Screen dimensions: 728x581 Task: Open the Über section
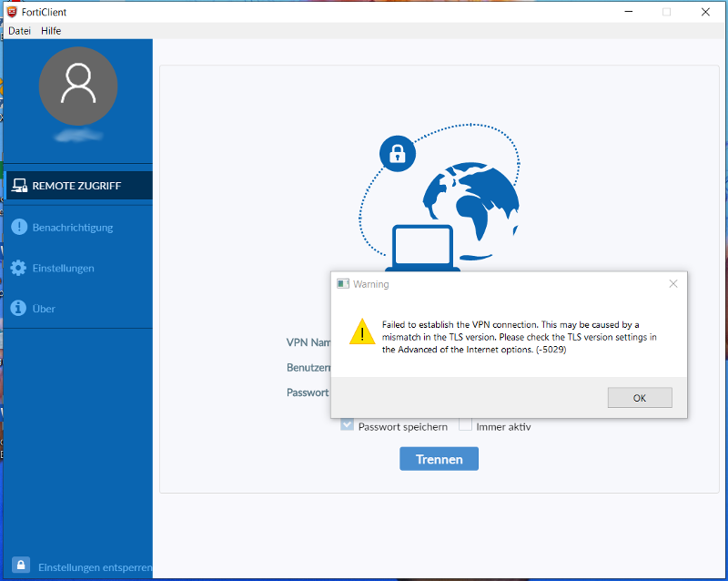(x=44, y=309)
